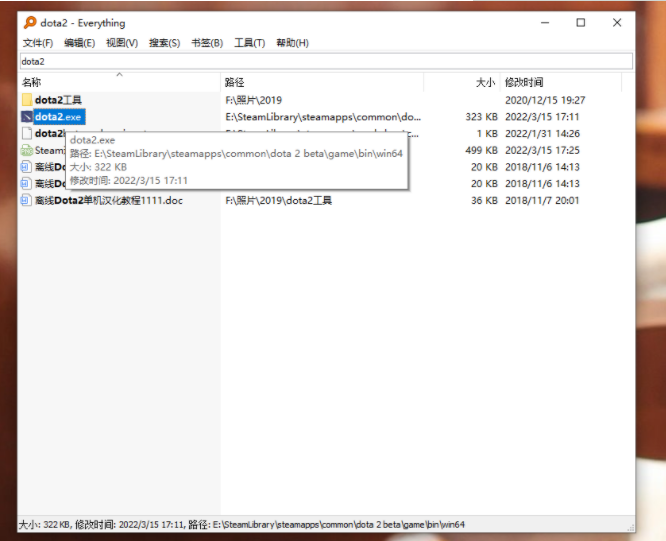This screenshot has height=541, width=666.
Task: Maximize the Everything window
Action: [x=581, y=23]
